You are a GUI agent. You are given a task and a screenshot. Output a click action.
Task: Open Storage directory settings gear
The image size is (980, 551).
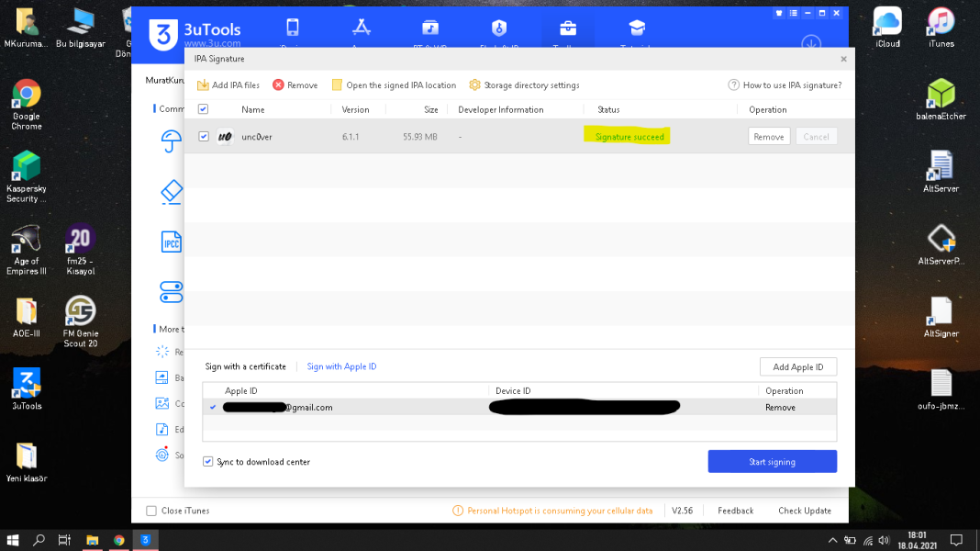tap(474, 85)
